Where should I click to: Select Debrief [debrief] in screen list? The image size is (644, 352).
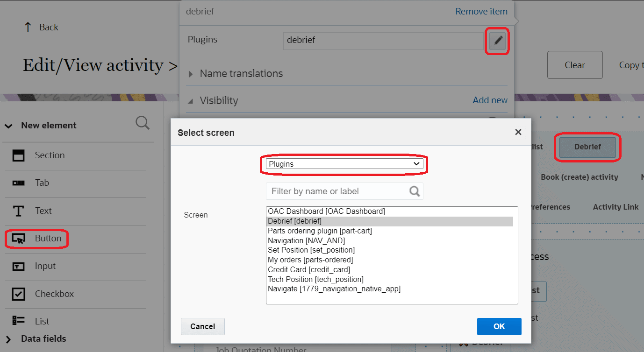pyautogui.click(x=390, y=221)
